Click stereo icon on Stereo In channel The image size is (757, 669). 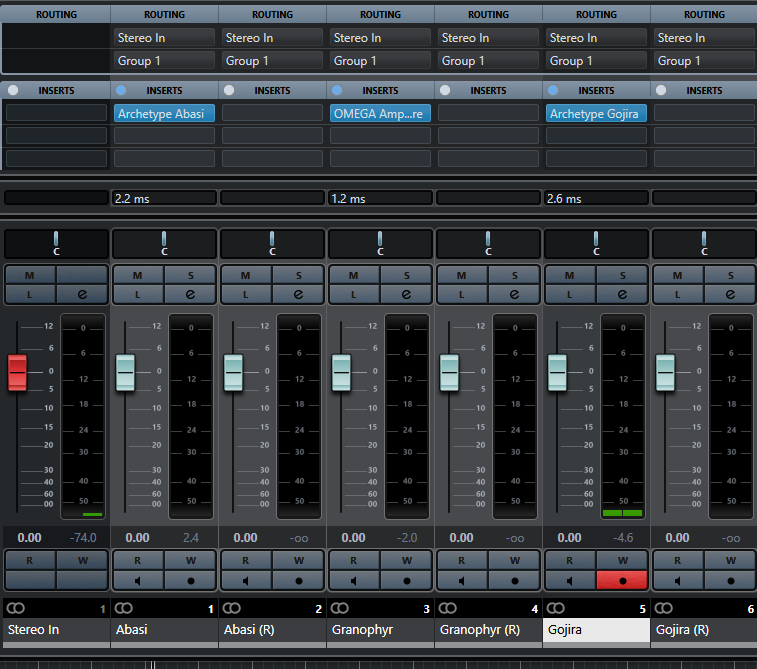[16, 608]
